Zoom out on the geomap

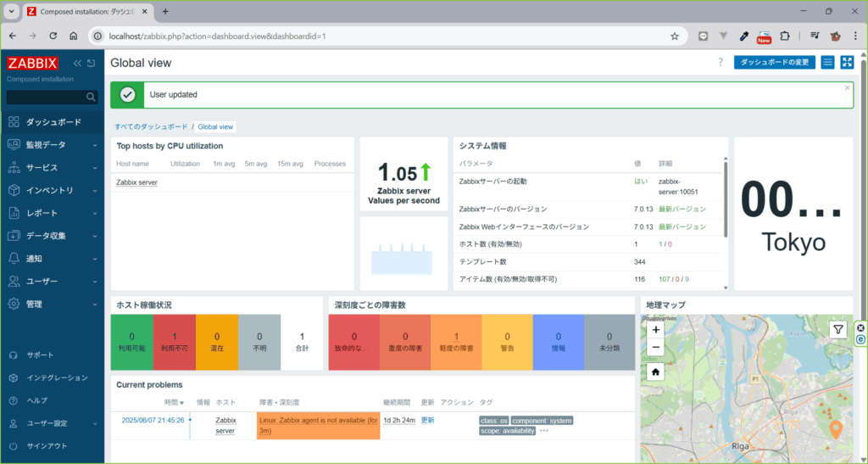(x=655, y=347)
